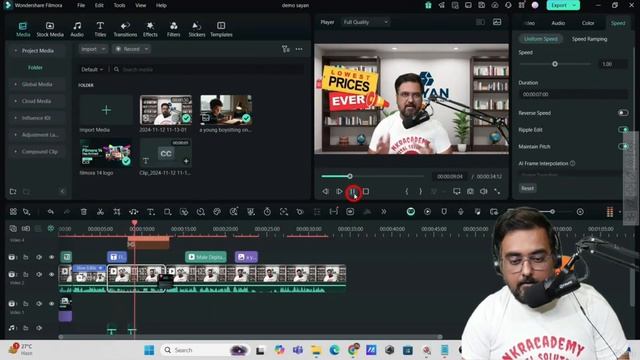Open media panel three-dots more options
The height and width of the screenshot is (360, 640).
(299, 49)
